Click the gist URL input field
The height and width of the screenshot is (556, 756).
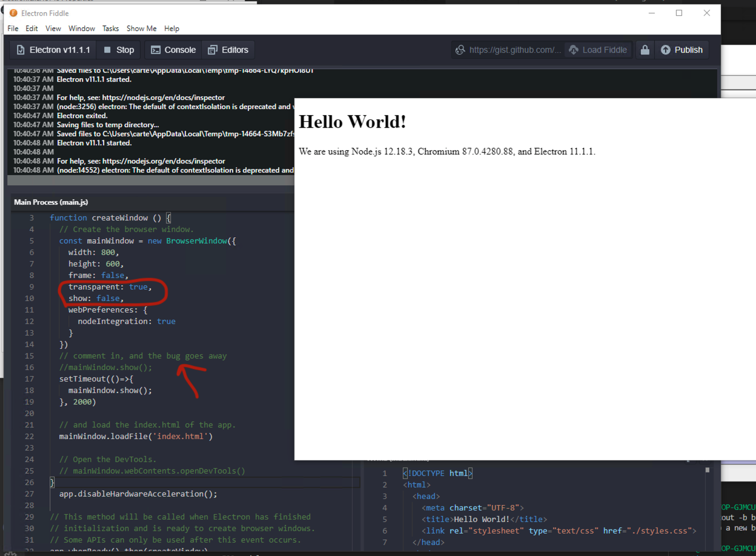[x=515, y=50]
